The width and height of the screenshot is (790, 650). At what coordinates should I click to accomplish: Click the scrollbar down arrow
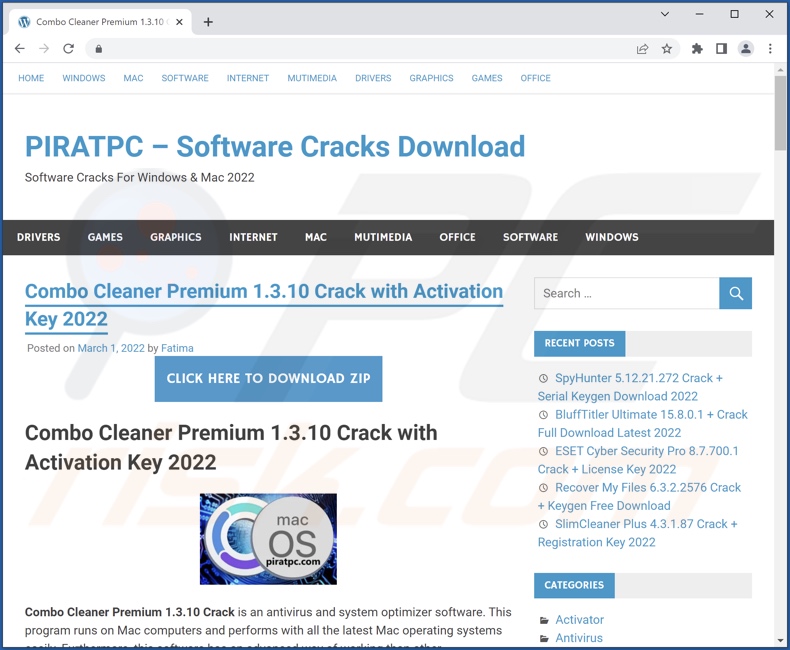(x=780, y=640)
